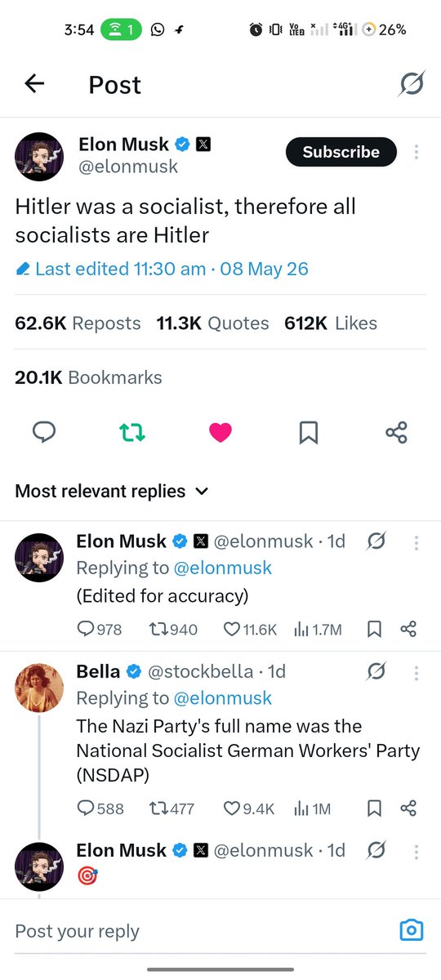Subscribe to Elon Musk
Image resolution: width=441 pixels, height=980 pixels.
coord(341,152)
